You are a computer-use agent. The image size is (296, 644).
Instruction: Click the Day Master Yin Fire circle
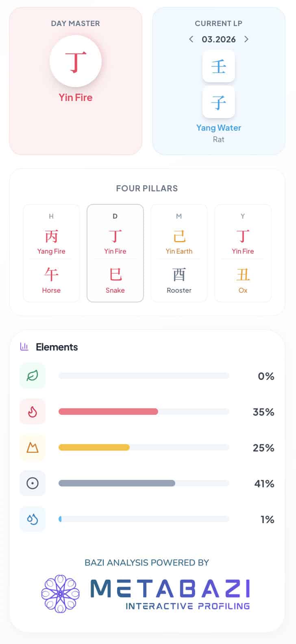(76, 61)
